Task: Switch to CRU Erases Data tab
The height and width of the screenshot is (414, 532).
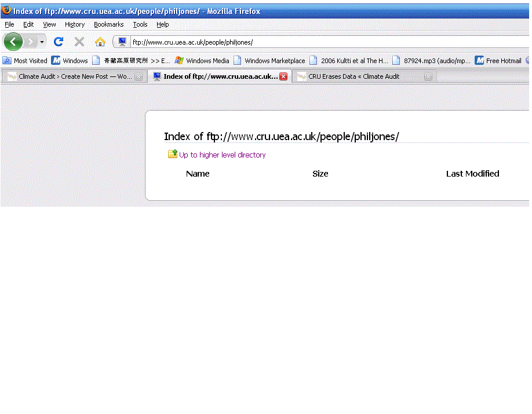Action: point(354,76)
